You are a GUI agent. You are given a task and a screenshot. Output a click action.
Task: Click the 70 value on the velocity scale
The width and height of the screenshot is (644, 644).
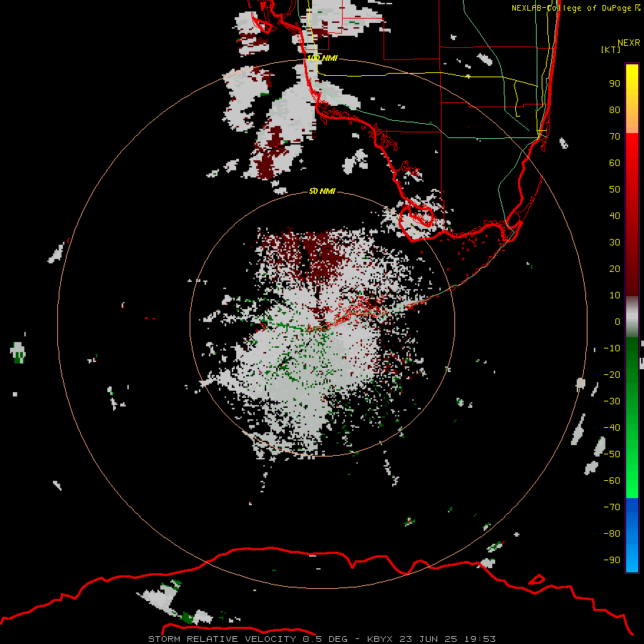(615, 137)
